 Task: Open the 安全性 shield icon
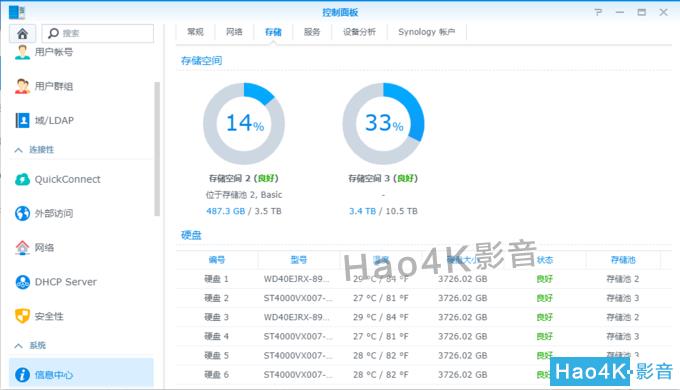[22, 316]
